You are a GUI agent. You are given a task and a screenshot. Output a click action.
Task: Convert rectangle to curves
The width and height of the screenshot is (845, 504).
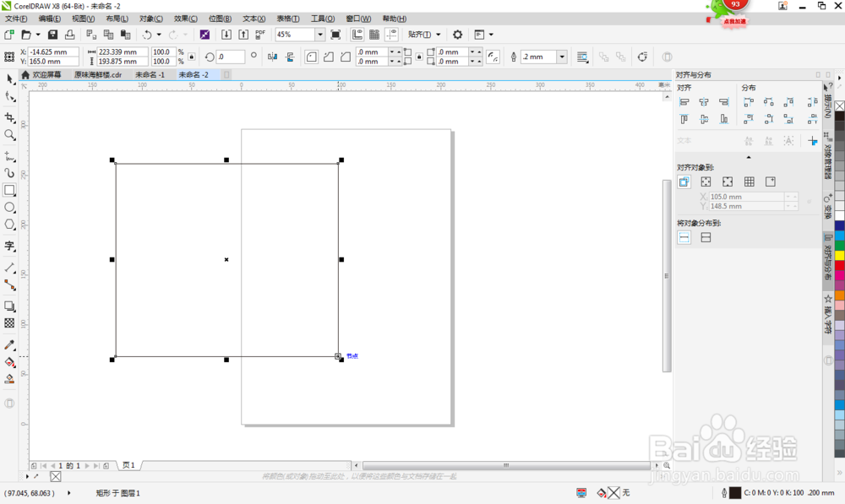642,57
